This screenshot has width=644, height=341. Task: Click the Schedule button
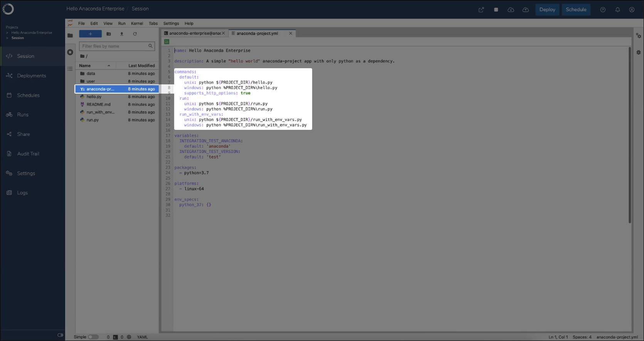[576, 10]
